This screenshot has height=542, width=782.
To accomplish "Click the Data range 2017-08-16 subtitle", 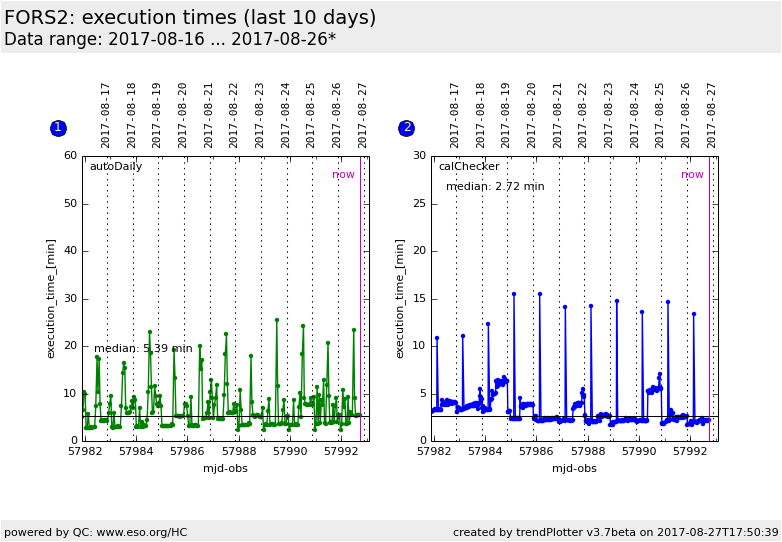I will coord(170,40).
